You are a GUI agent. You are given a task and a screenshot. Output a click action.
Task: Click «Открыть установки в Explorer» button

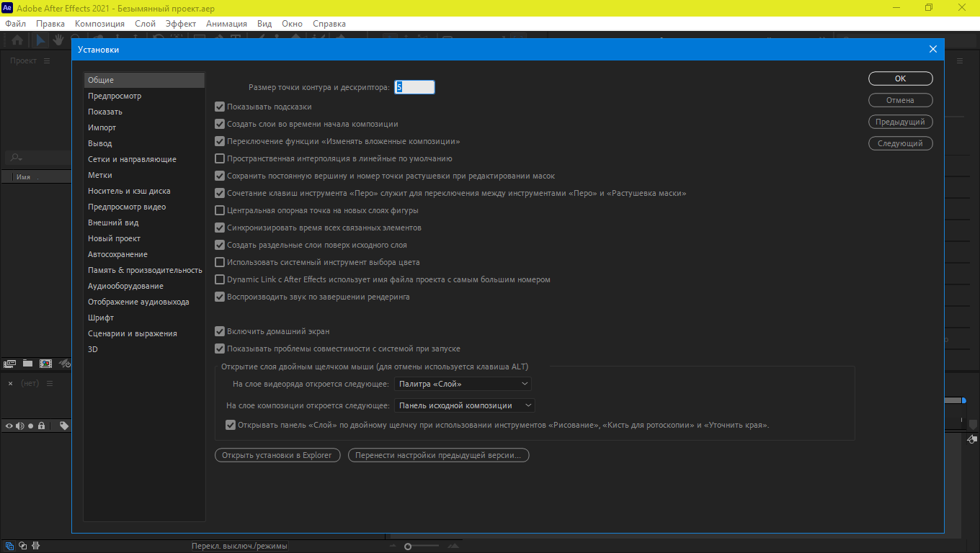[277, 455]
